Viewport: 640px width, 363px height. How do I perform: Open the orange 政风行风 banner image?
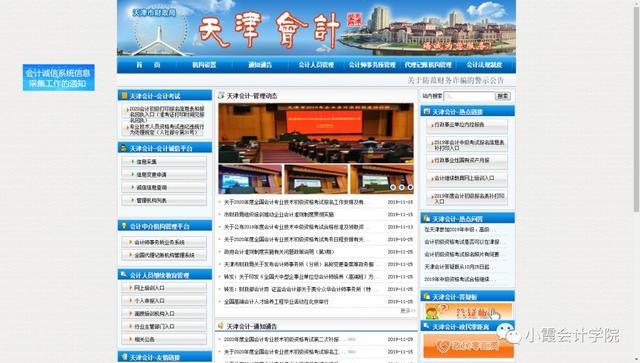468,346
